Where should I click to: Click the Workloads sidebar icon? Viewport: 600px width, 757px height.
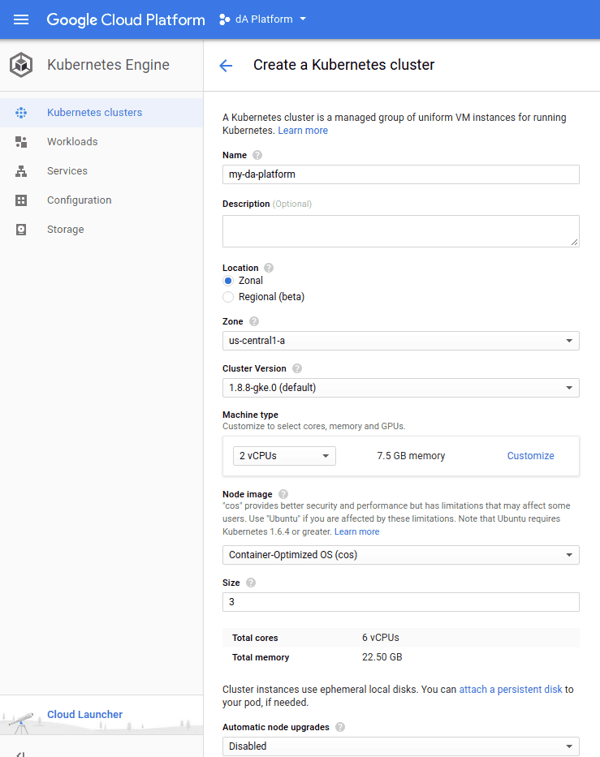click(x=21, y=141)
